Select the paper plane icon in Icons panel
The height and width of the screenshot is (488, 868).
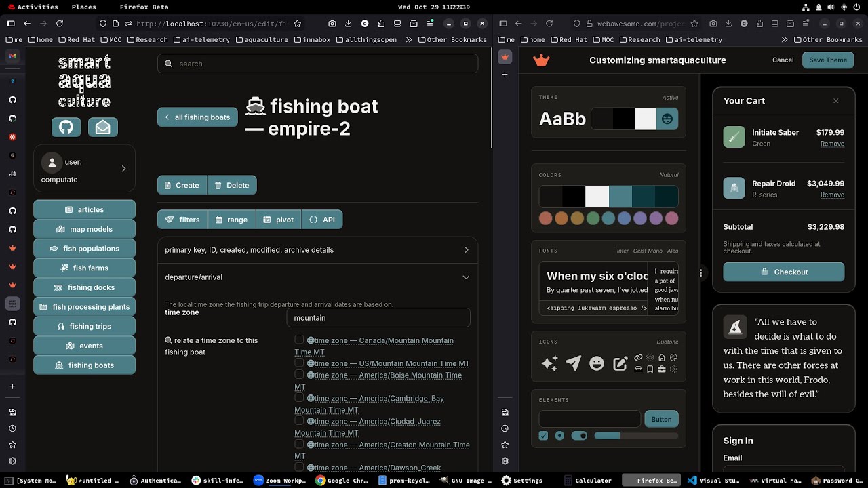coord(573,364)
